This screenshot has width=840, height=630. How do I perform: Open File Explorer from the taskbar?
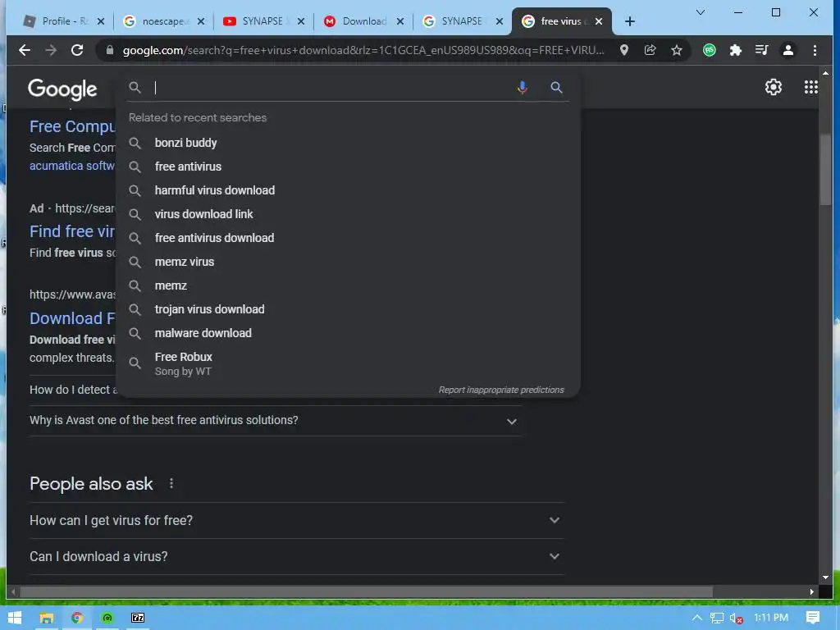pos(47,618)
